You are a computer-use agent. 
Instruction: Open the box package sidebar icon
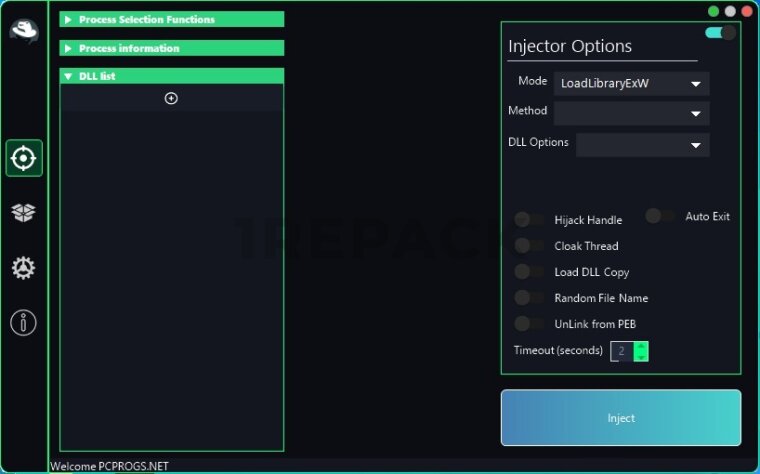pyautogui.click(x=23, y=212)
